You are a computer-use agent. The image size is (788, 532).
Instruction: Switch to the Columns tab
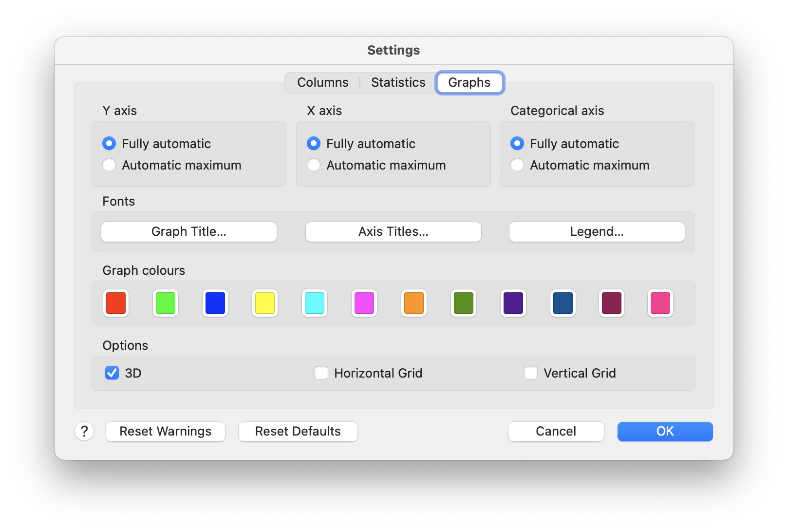pos(322,82)
